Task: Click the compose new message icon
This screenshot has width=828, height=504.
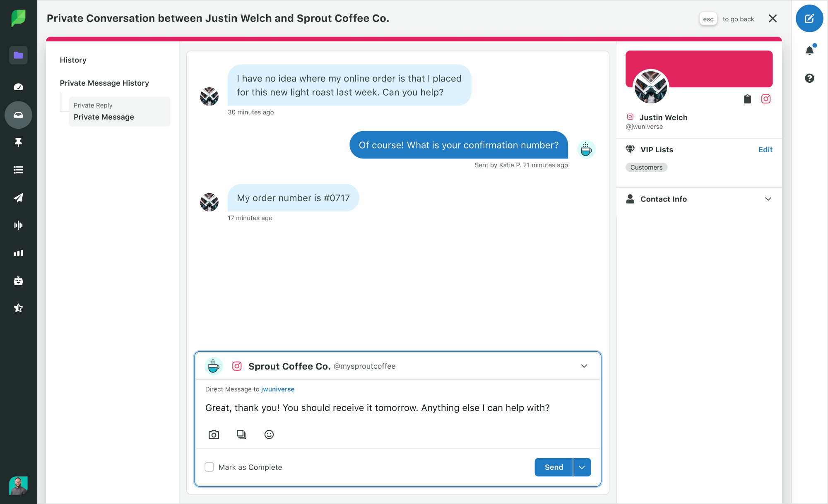Action: [x=809, y=18]
